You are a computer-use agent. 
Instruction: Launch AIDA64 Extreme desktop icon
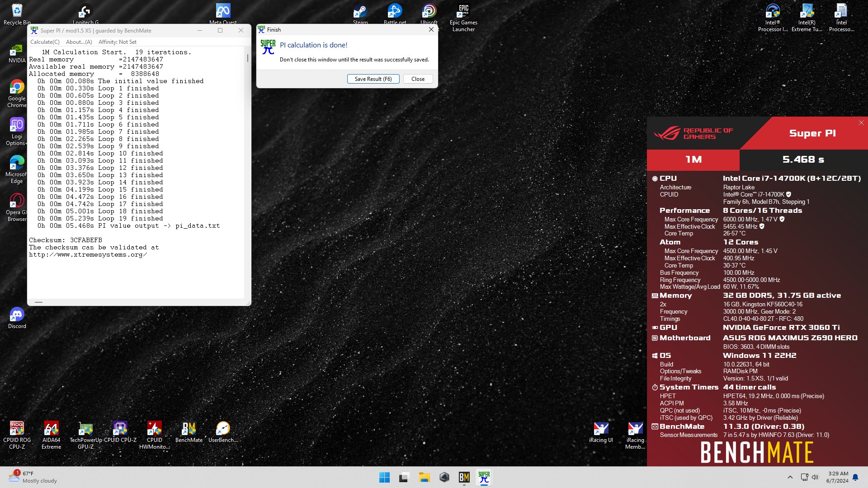[51, 435]
